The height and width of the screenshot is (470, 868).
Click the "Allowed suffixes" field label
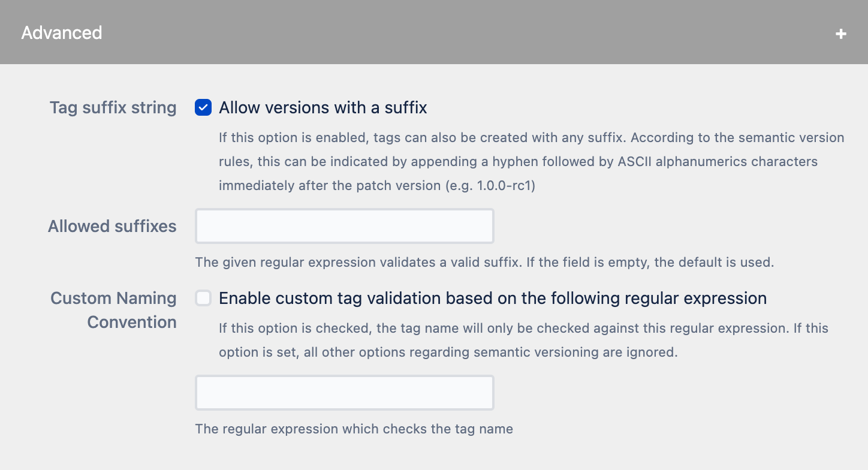point(112,226)
